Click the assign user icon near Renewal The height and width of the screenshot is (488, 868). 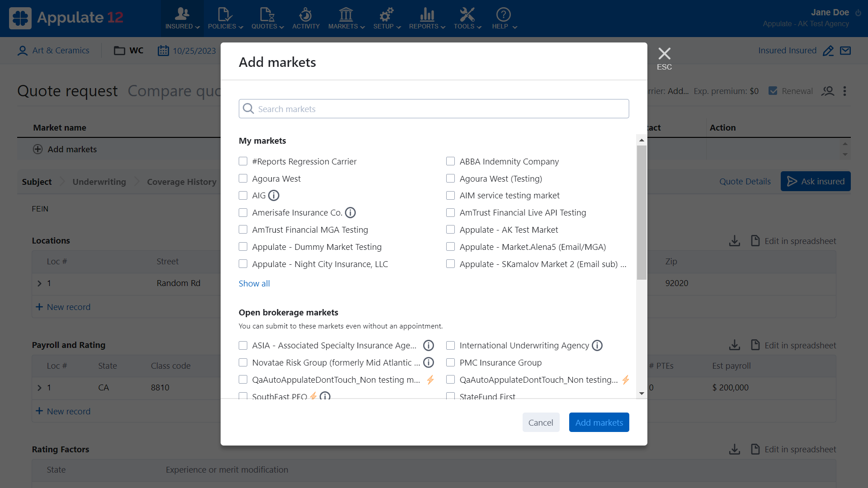click(x=828, y=91)
